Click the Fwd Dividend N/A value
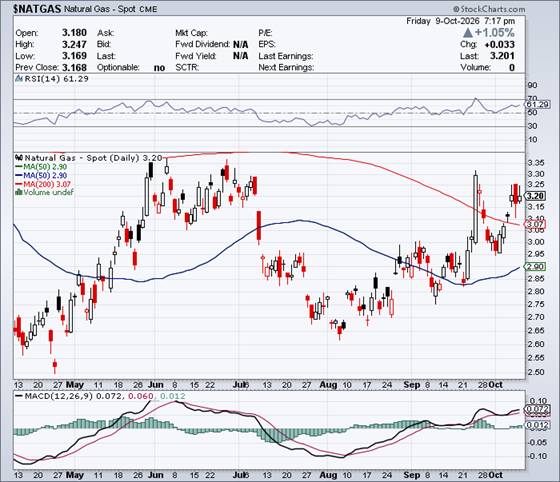This screenshot has height=482, width=560. coord(241,44)
